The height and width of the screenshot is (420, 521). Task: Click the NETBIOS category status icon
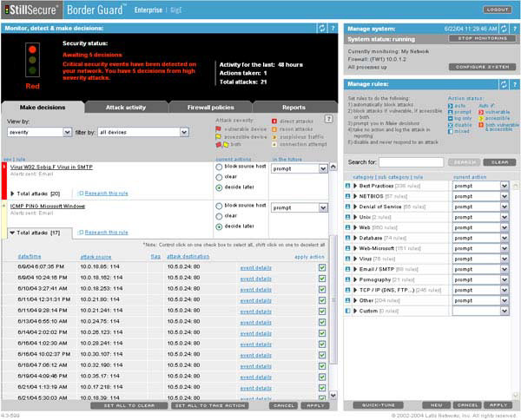click(347, 196)
